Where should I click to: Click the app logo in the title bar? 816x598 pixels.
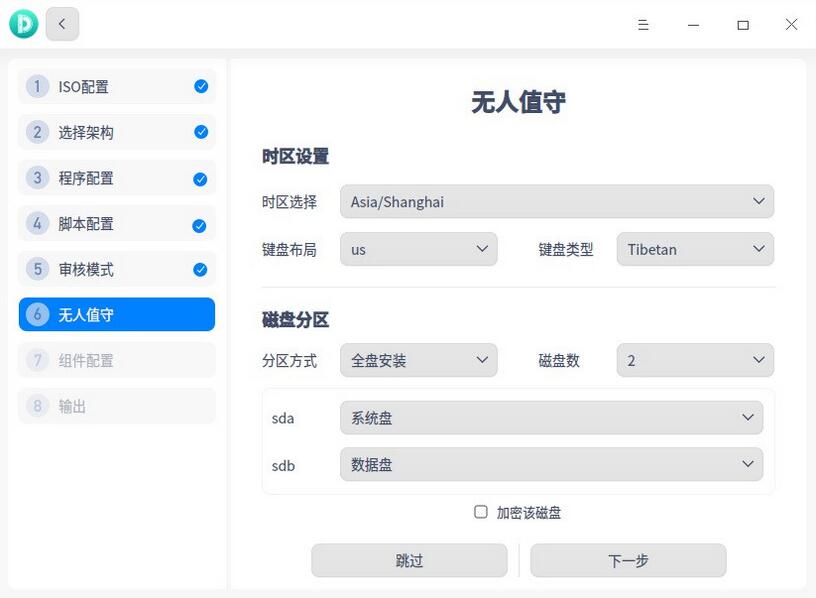22,22
